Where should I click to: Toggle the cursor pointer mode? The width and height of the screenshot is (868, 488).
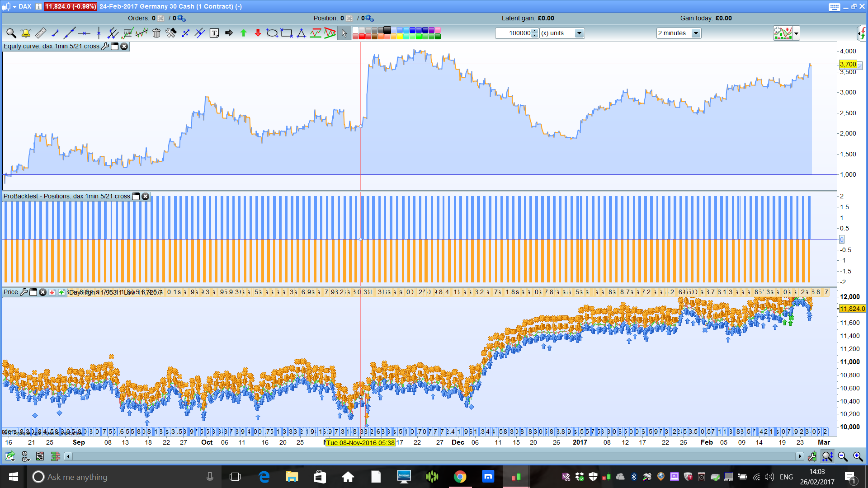click(x=344, y=33)
